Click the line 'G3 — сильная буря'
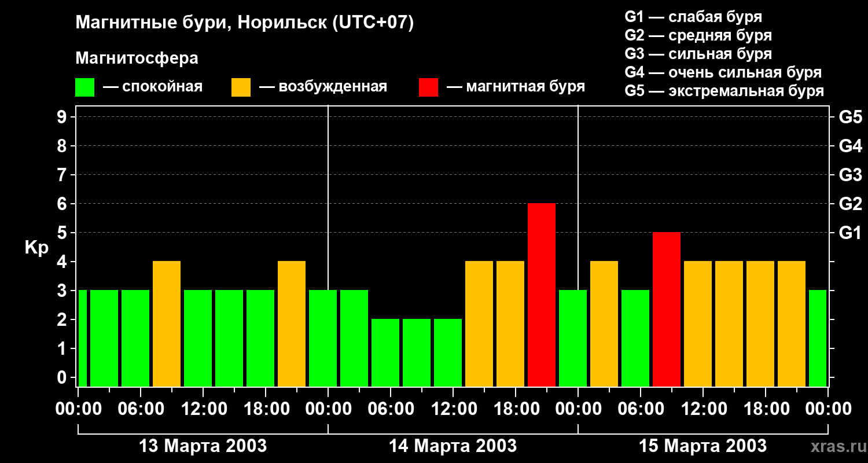The width and height of the screenshot is (868, 463). tap(698, 54)
